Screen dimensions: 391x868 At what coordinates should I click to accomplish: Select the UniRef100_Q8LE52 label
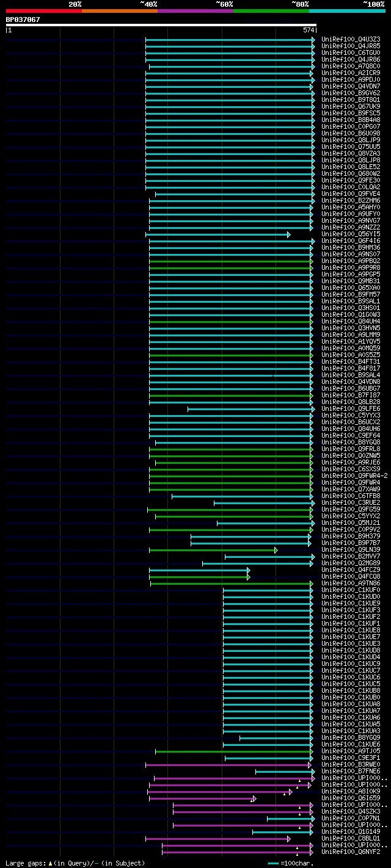pos(351,167)
